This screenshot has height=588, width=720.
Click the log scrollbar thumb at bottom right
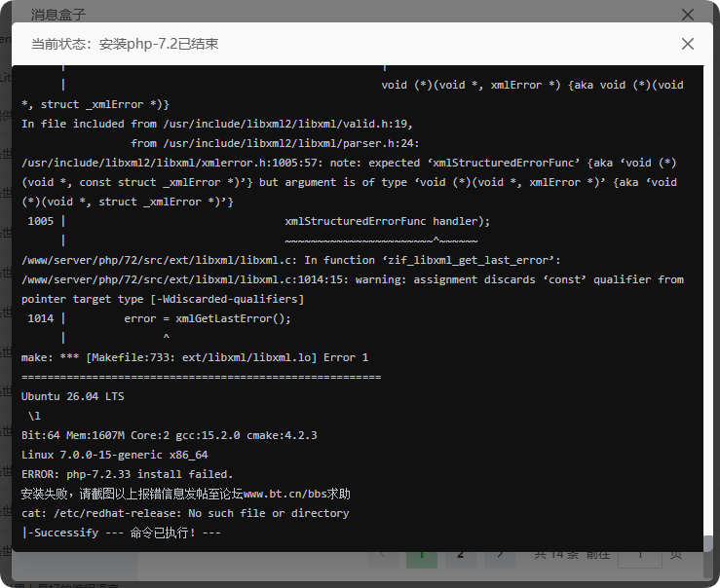tap(708, 543)
